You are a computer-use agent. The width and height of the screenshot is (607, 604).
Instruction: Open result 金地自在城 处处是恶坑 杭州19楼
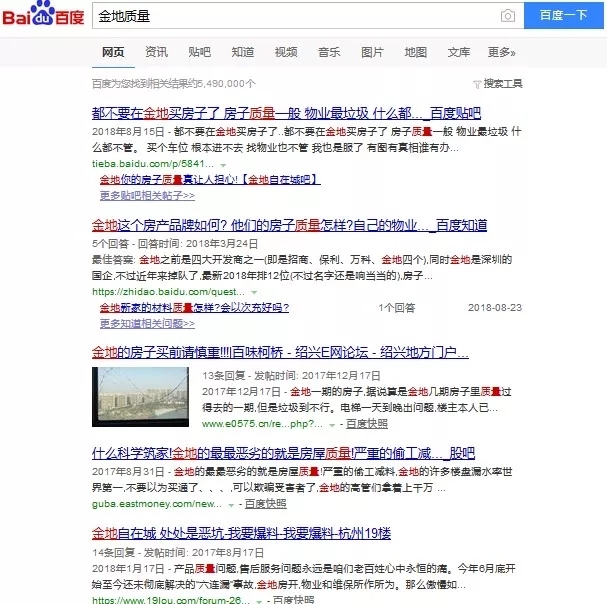pyautogui.click(x=241, y=533)
